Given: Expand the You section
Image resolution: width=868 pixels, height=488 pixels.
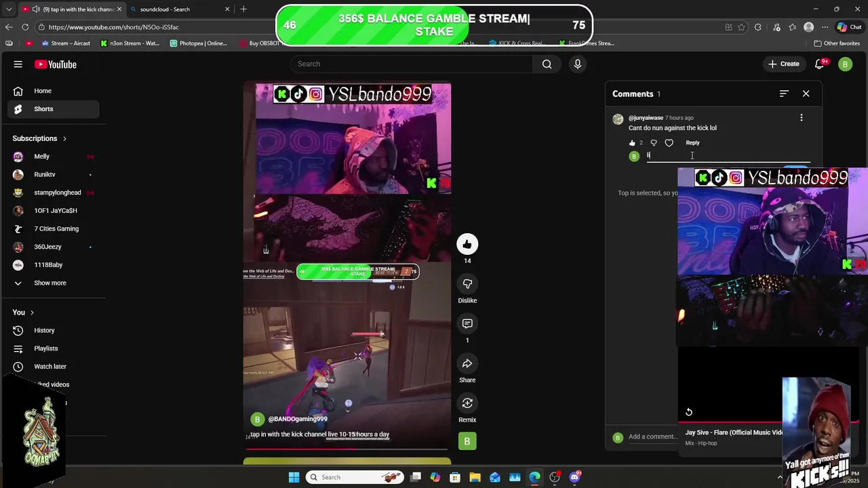Looking at the screenshot, I should coord(23,312).
